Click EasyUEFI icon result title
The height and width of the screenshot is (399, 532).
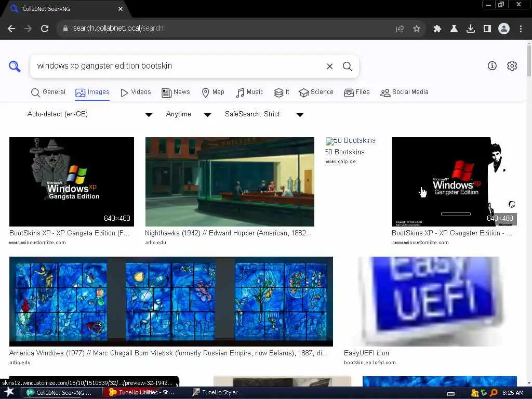tap(366, 353)
